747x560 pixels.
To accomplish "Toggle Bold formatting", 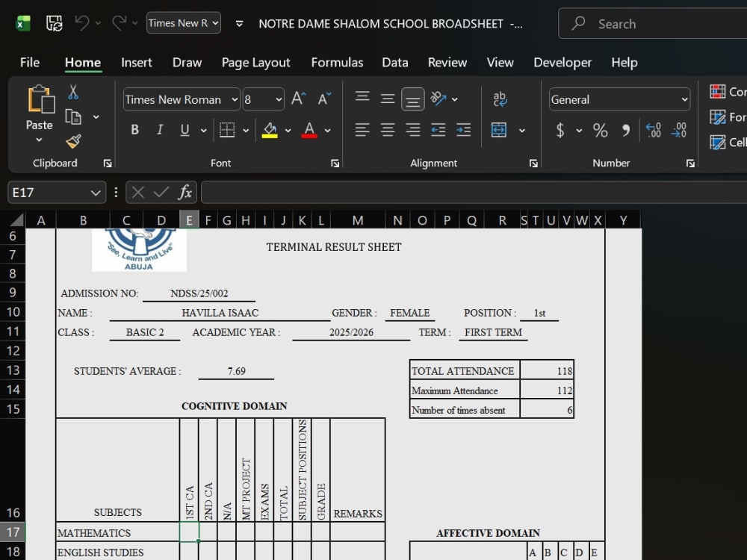I will coord(134,129).
